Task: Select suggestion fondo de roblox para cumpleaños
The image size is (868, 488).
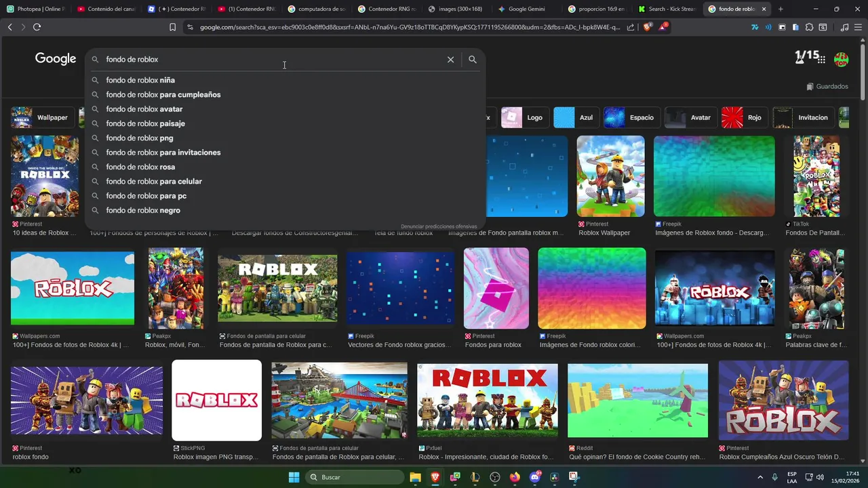Action: pyautogui.click(x=285, y=95)
